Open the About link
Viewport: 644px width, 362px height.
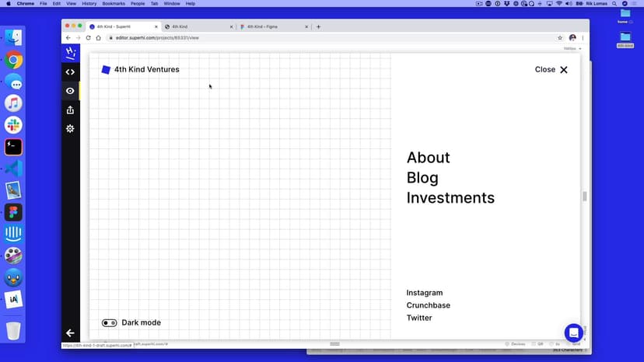(428, 158)
